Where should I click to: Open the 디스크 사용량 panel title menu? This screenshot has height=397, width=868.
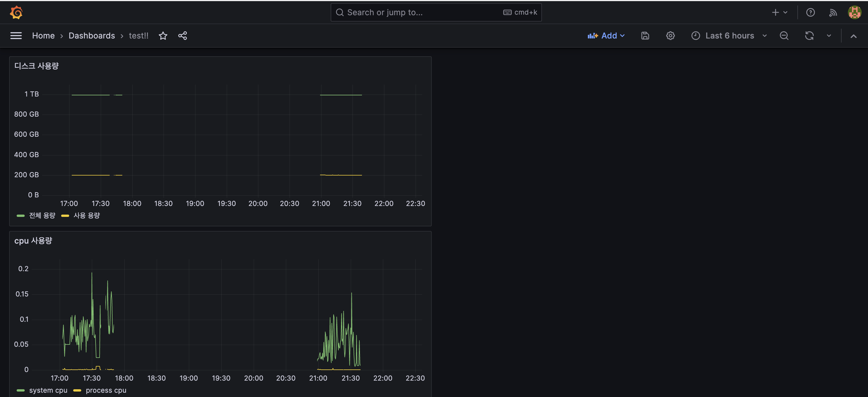36,66
